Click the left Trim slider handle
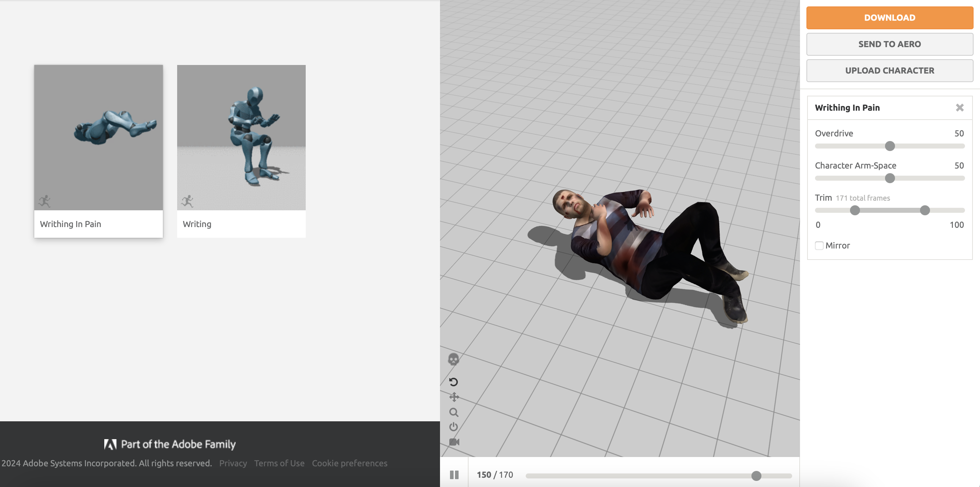The height and width of the screenshot is (487, 980). [x=854, y=210]
